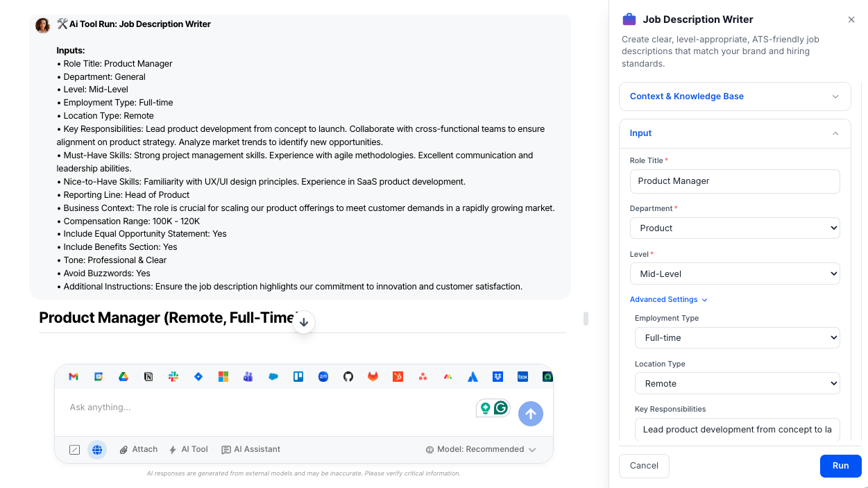Click the Zoom integration icon
Image resolution: width=868 pixels, height=488 pixels.
tap(323, 376)
